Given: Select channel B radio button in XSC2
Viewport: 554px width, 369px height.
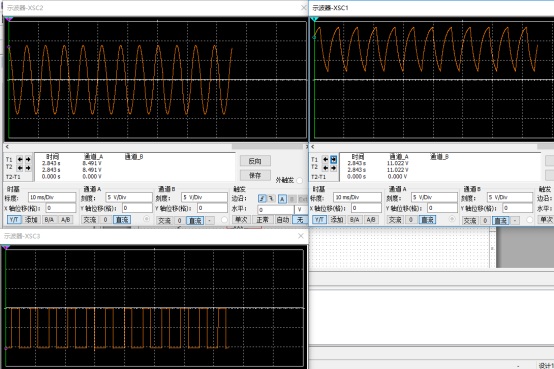Looking at the screenshot, I should 224,220.
